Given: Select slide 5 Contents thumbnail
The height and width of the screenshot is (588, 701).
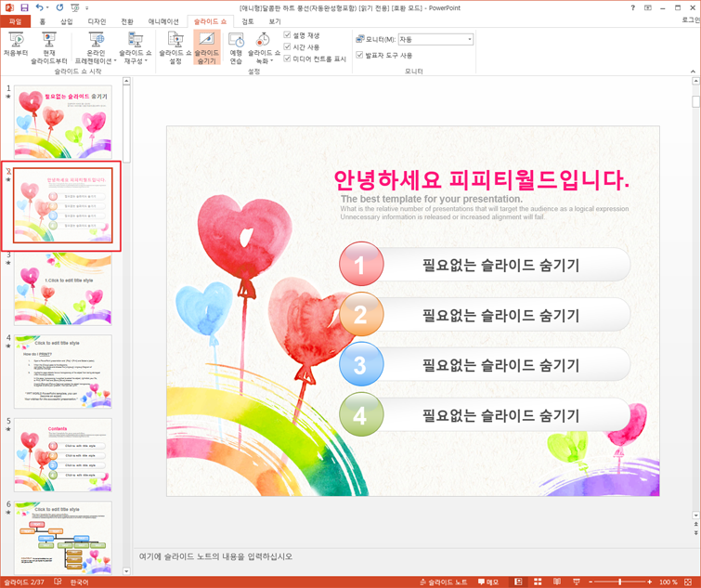Looking at the screenshot, I should pos(63,455).
